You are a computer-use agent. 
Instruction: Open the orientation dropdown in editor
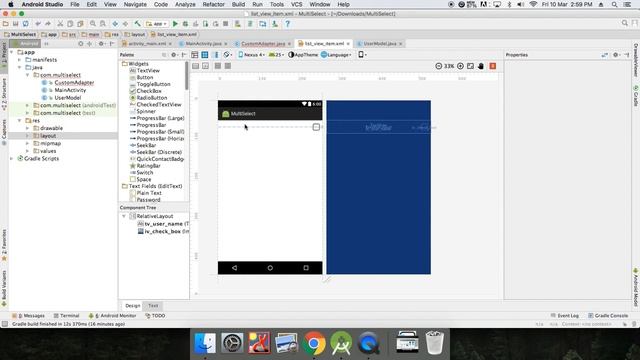(227, 55)
